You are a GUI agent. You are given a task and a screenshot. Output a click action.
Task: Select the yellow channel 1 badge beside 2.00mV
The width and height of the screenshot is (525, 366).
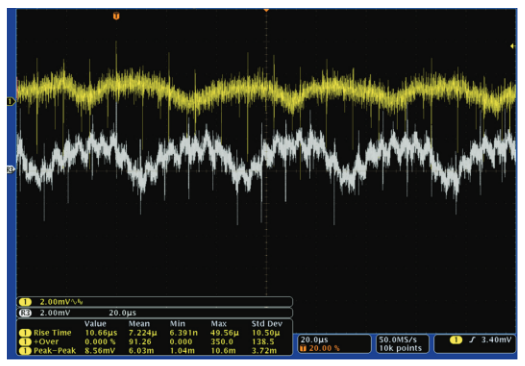click(25, 302)
